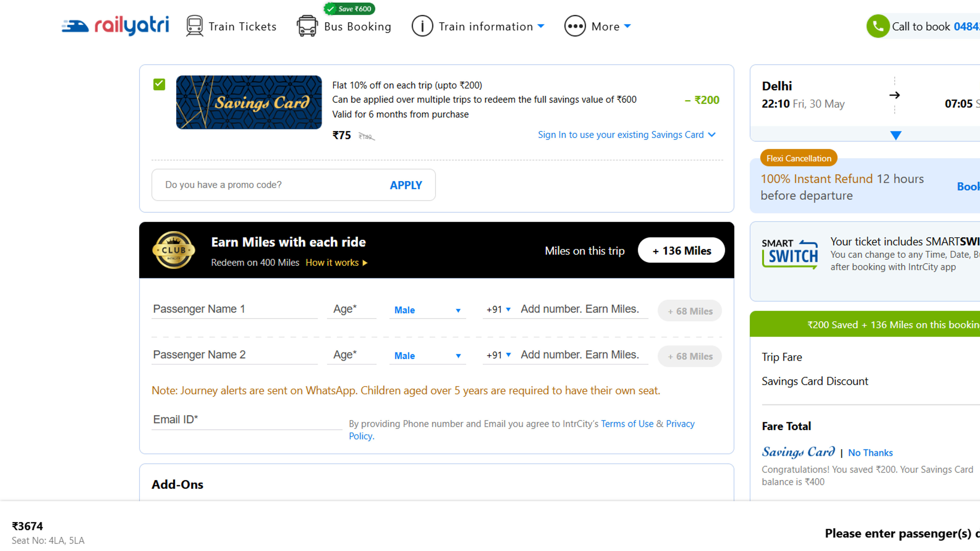
Task: Click Fare Total label
Action: click(x=786, y=426)
